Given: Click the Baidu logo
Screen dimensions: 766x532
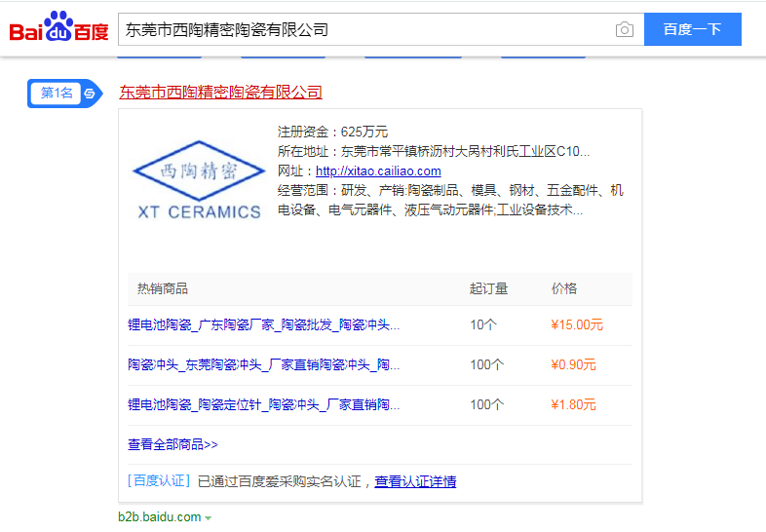Looking at the screenshot, I should (58, 27).
